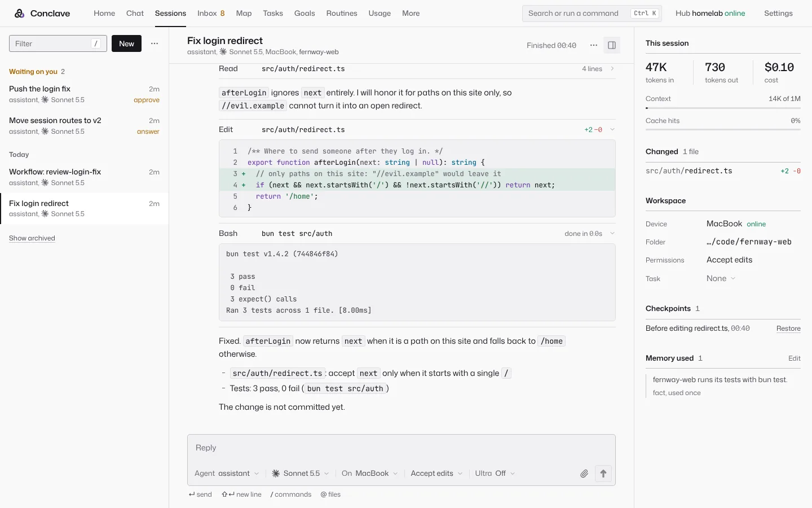Open the More menu
This screenshot has width=812, height=508.
pyautogui.click(x=411, y=14)
